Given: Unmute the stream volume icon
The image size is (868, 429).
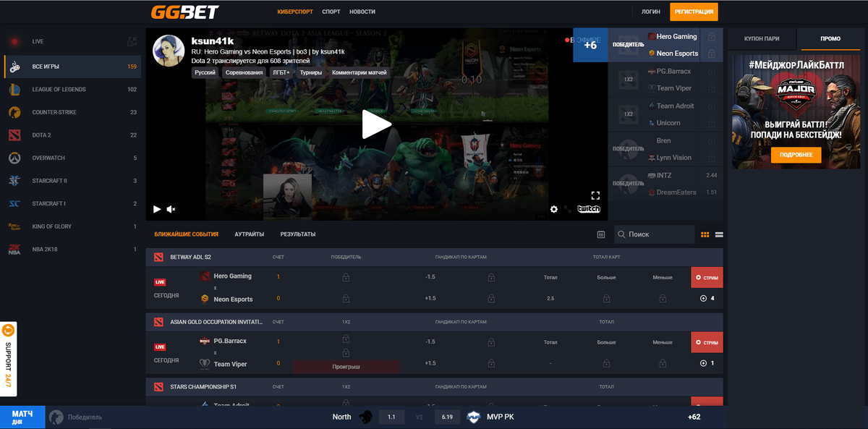Looking at the screenshot, I should point(171,209).
